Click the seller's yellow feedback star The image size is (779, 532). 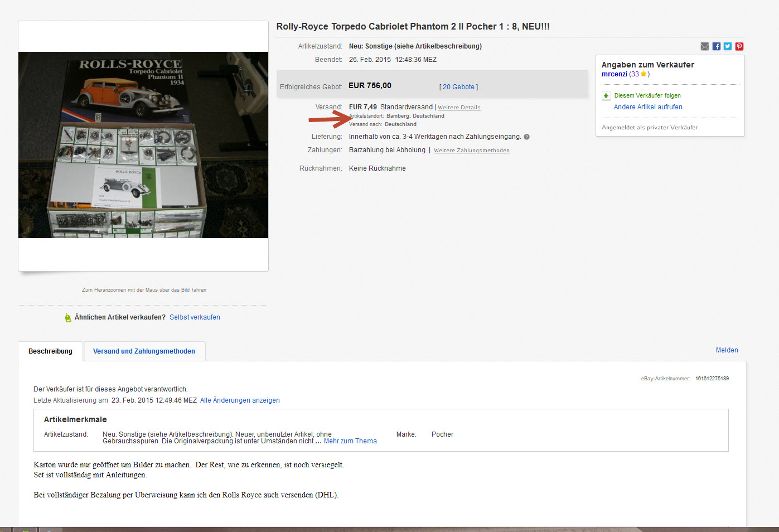click(x=643, y=74)
